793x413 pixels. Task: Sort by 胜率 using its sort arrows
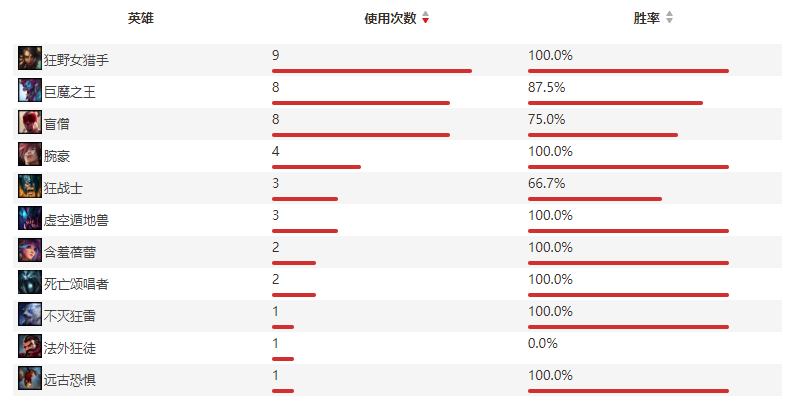coord(669,18)
